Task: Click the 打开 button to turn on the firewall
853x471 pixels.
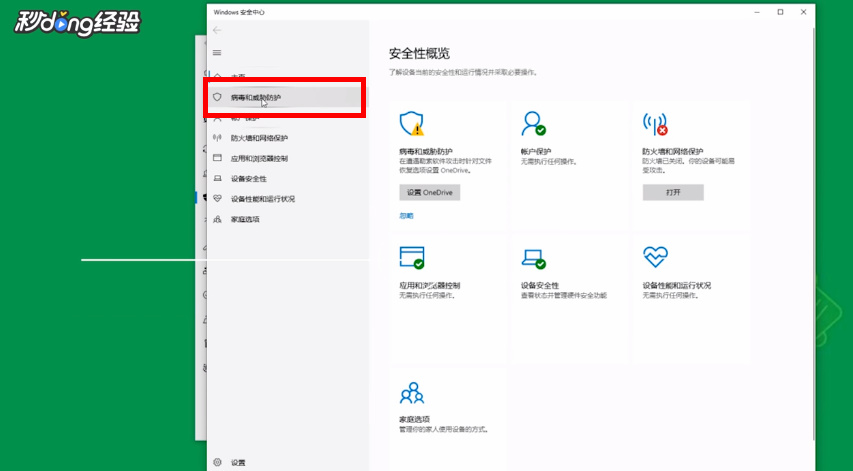Action: coord(673,193)
